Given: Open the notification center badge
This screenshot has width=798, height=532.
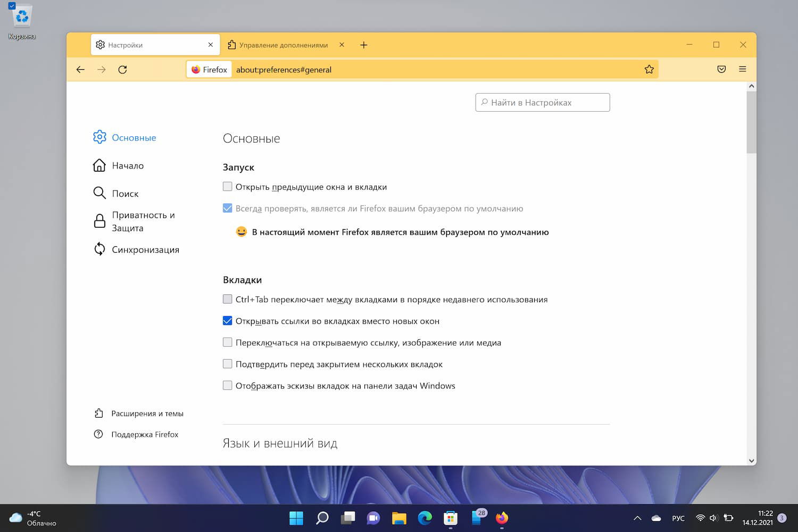Looking at the screenshot, I should [782, 518].
